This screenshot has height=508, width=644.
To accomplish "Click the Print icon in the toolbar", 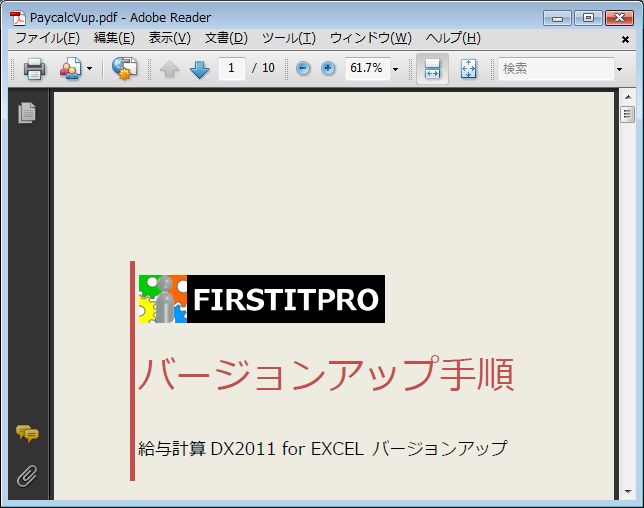I will point(34,69).
